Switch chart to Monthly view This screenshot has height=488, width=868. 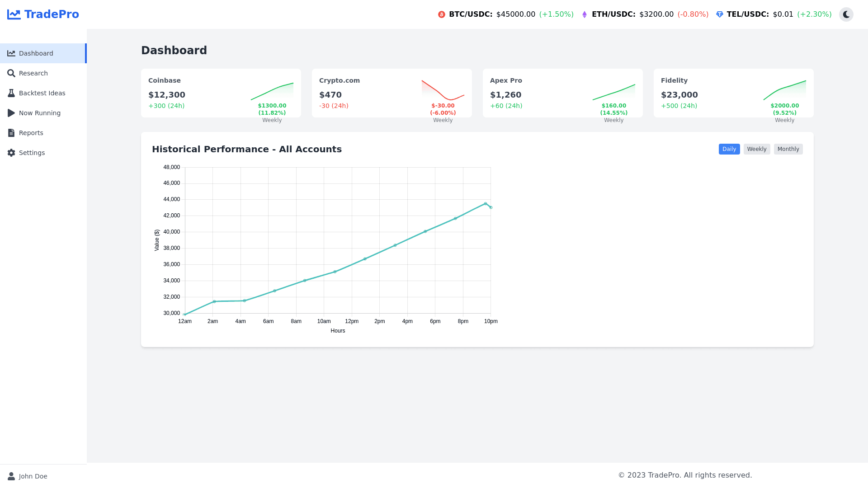788,149
